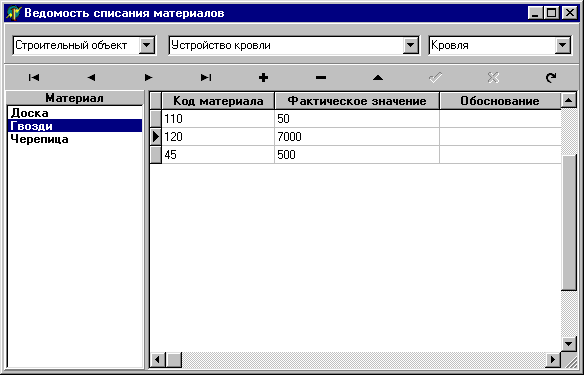584x375 pixels.
Task: Click the cell with value 500
Action: pos(357,155)
